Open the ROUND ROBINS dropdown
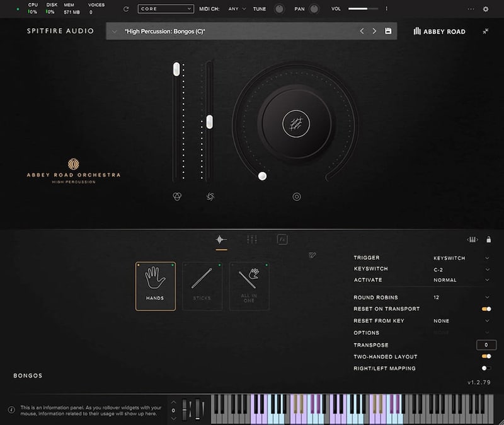504x425 pixels. coord(461,297)
